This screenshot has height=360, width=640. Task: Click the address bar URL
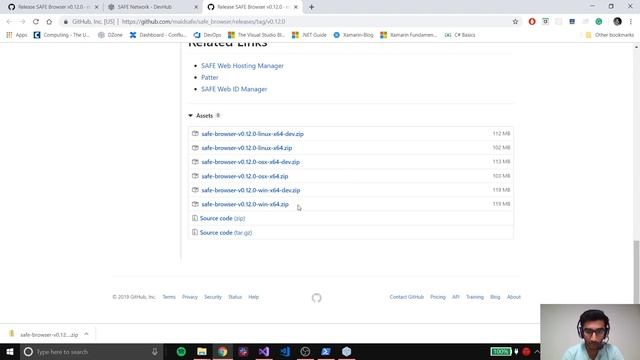click(203, 22)
